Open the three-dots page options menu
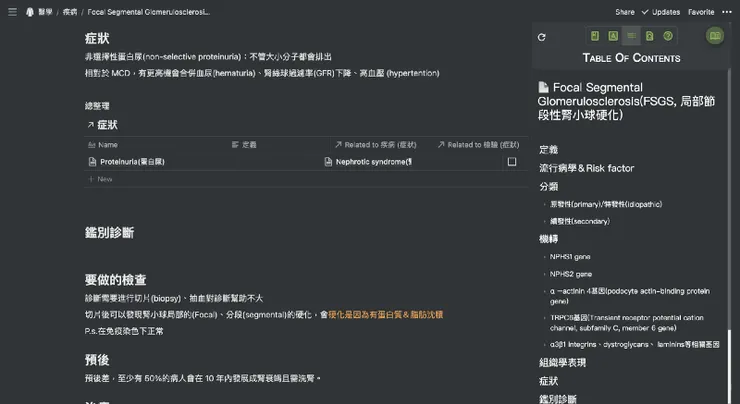 point(727,12)
